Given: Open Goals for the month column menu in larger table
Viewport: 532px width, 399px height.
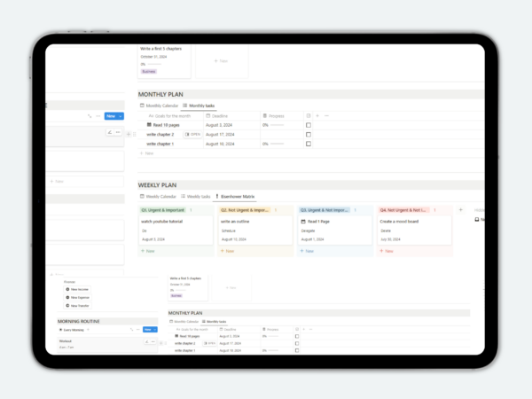Looking at the screenshot, I should coord(169,116).
